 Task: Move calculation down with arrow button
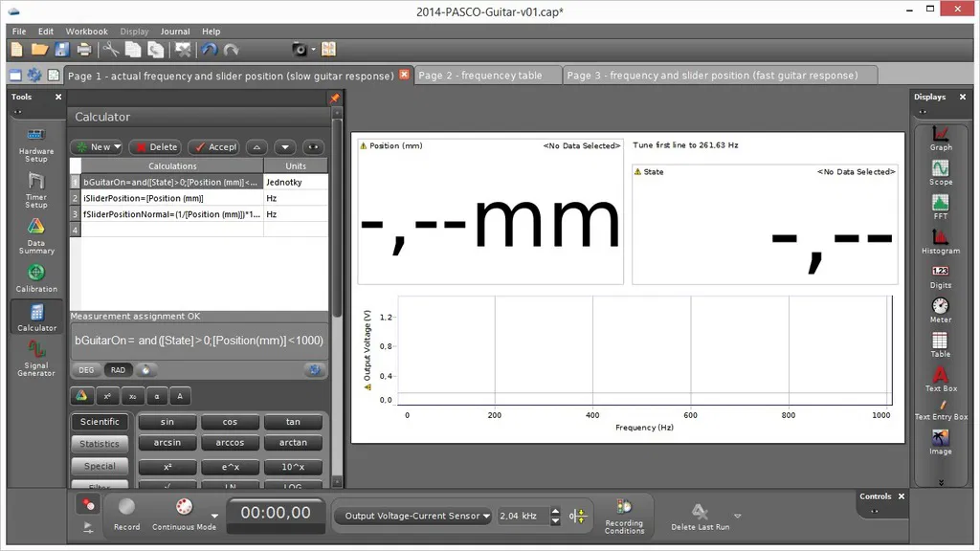pyautogui.click(x=285, y=146)
